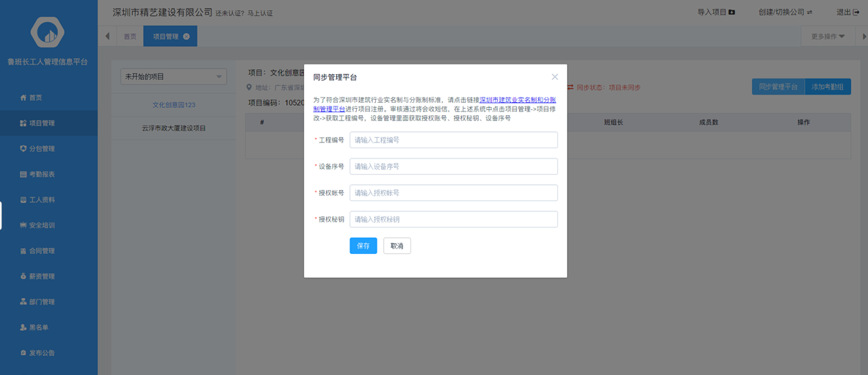868x375 pixels.
Task: Open 合同管理 in the sidebar menu
Action: [x=42, y=251]
